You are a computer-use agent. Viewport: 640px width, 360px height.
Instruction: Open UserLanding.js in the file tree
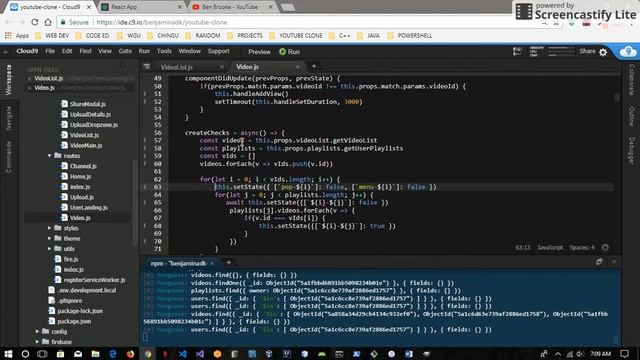pos(89,207)
